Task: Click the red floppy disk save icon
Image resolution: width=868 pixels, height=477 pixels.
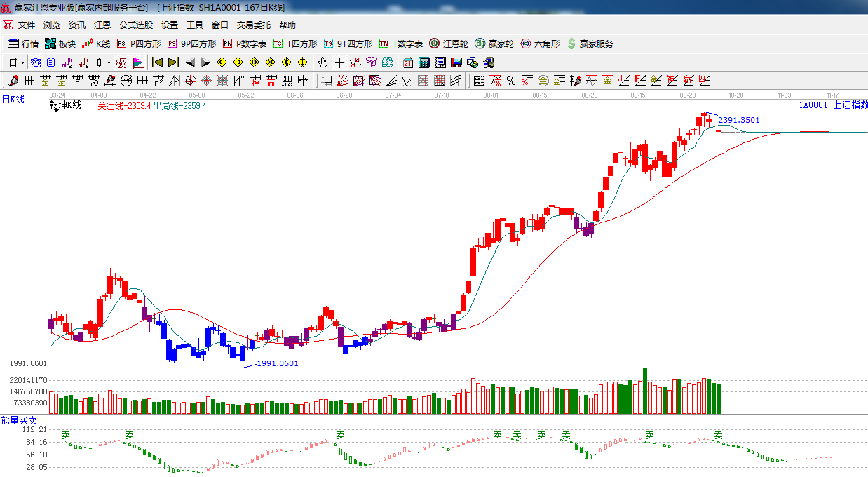Action: pos(456,62)
